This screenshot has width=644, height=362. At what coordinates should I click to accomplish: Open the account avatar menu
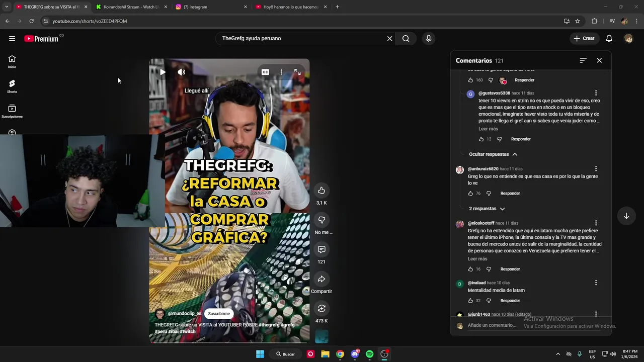coord(628,38)
